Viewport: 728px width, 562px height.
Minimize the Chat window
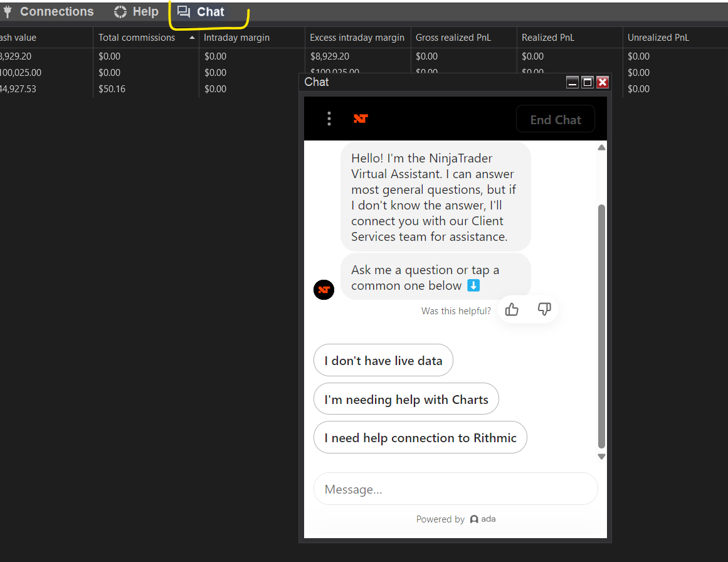click(x=572, y=82)
